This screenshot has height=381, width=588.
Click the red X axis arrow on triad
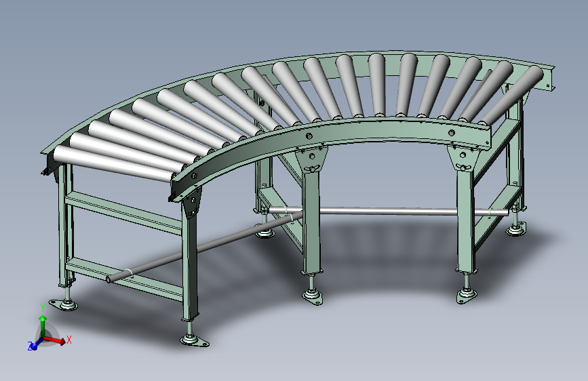click(55, 340)
